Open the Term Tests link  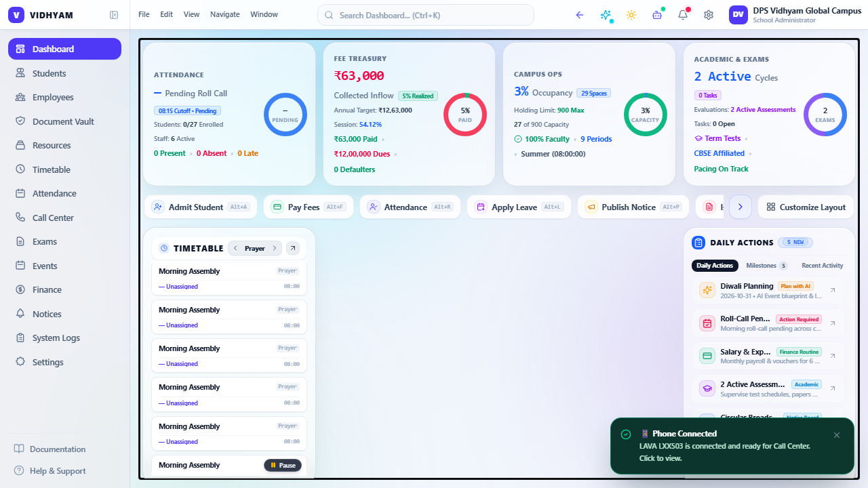(717, 138)
